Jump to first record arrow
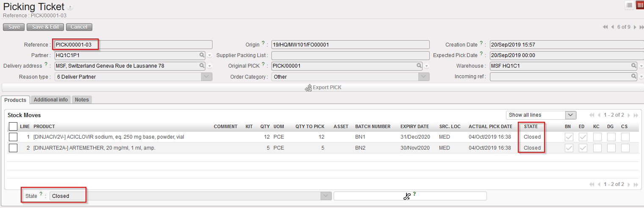644x208 pixels. pos(605,27)
